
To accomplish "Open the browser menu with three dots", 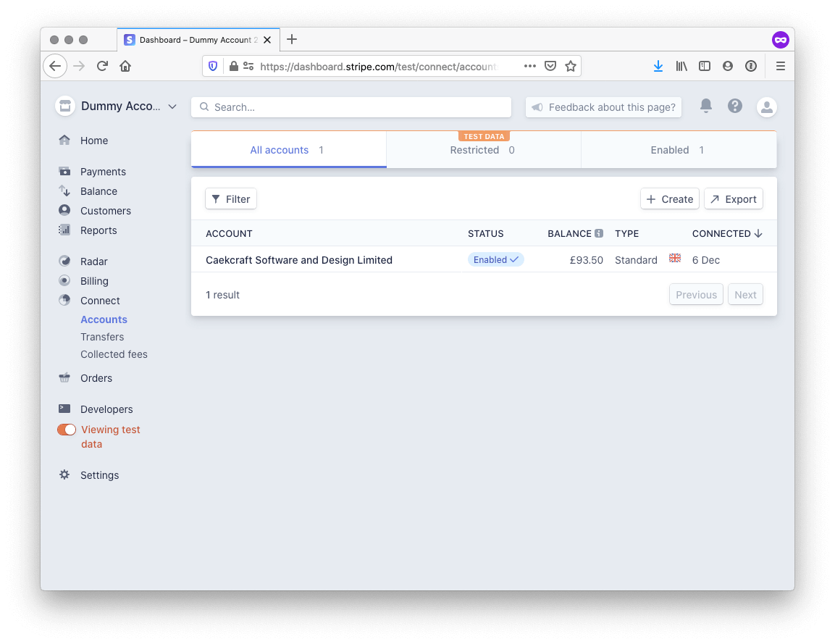I will pyautogui.click(x=529, y=65).
